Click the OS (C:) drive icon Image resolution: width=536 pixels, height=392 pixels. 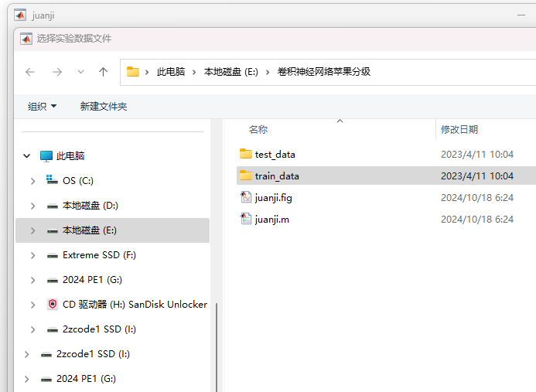(52, 179)
